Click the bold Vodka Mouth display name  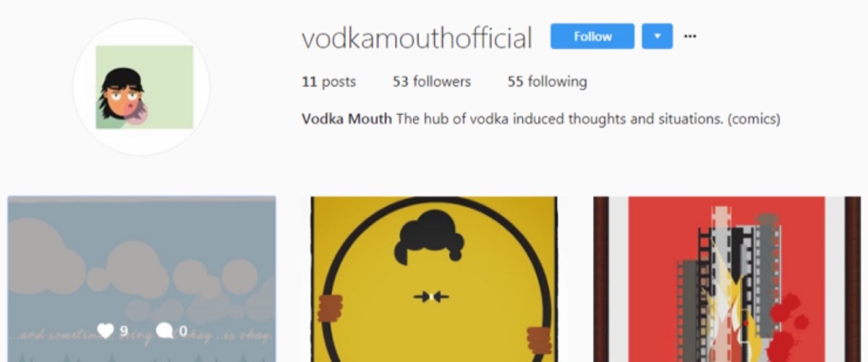(x=346, y=119)
